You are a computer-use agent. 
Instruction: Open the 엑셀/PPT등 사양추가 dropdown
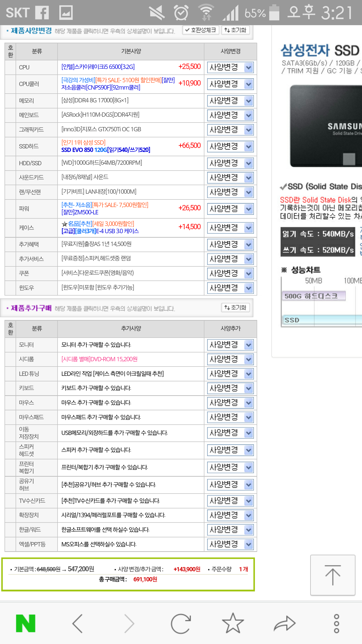point(230,544)
